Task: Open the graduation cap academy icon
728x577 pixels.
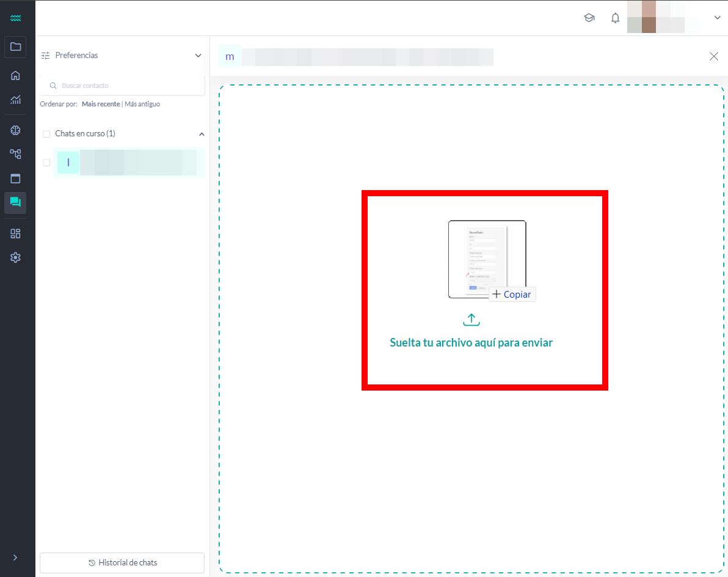Action: click(589, 18)
